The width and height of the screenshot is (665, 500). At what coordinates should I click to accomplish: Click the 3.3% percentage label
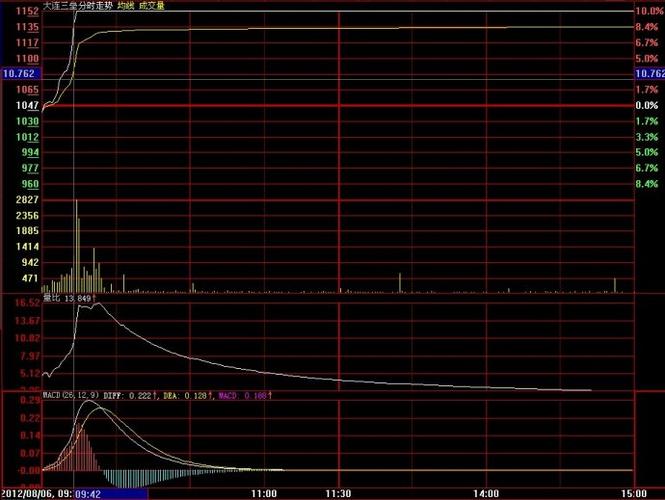(647, 137)
